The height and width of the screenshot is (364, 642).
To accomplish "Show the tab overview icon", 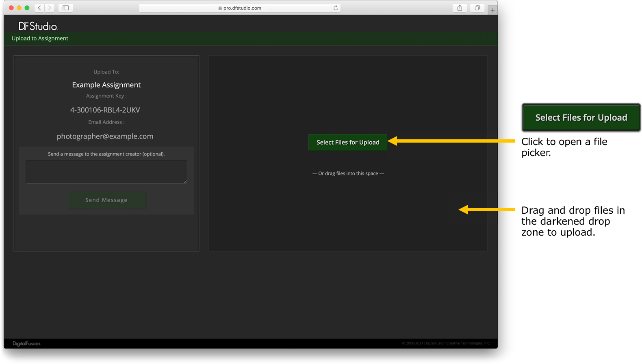I will 477,8.
